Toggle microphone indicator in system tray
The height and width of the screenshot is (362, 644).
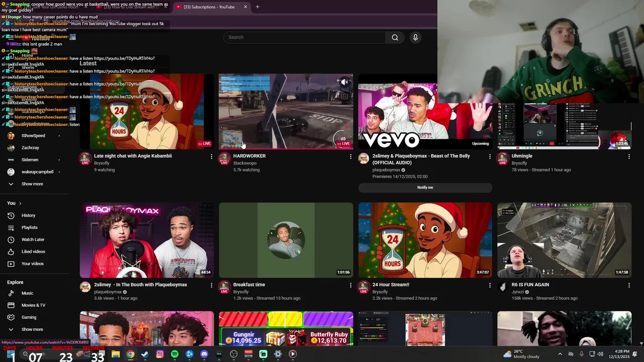click(582, 354)
